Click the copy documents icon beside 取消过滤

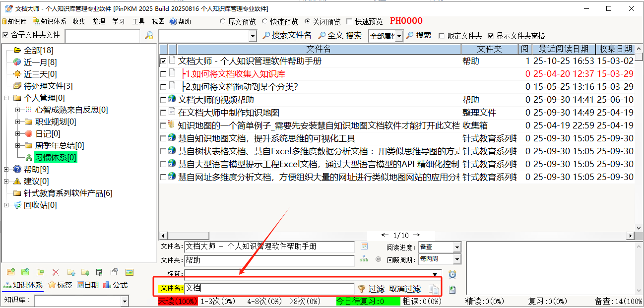pyautogui.click(x=434, y=289)
